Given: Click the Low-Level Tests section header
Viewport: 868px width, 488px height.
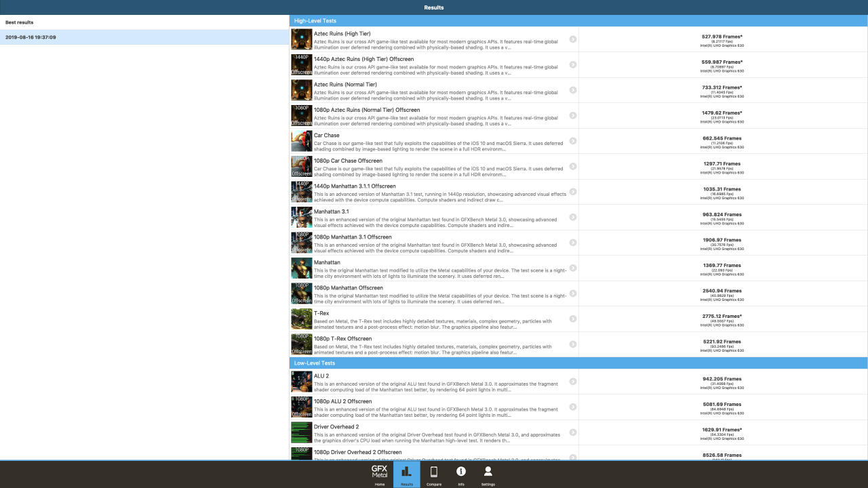Looking at the screenshot, I should point(578,363).
